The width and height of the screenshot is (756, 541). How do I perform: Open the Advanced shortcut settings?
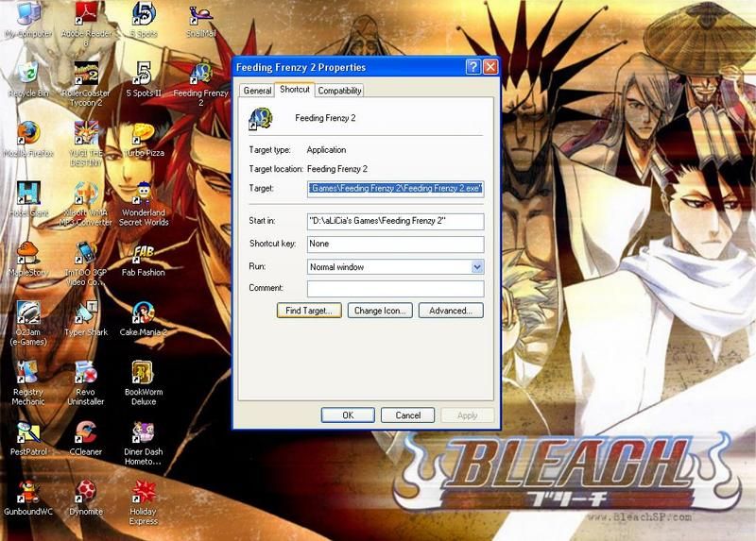pyautogui.click(x=450, y=311)
